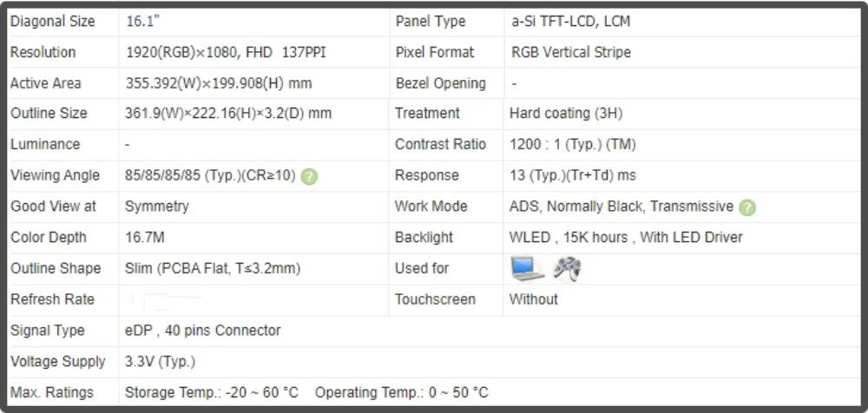Select the Storage Temp rating text
The image size is (868, 413).
coord(212,393)
